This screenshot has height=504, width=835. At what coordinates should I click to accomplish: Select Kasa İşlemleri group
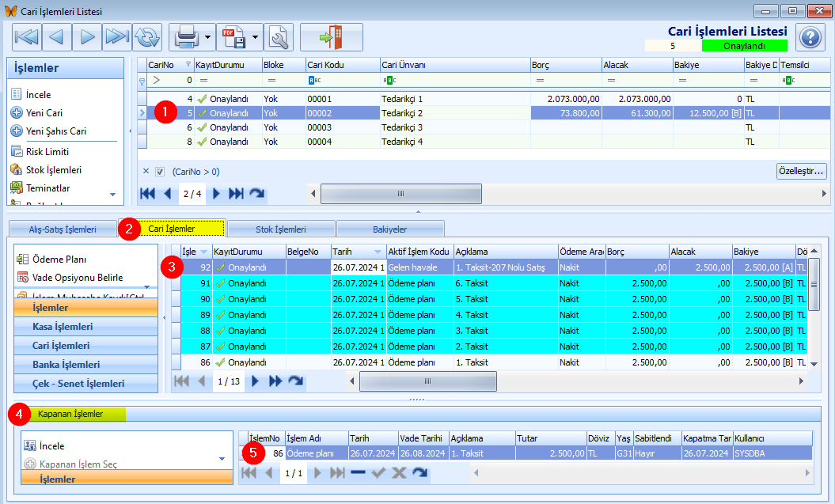(85, 327)
